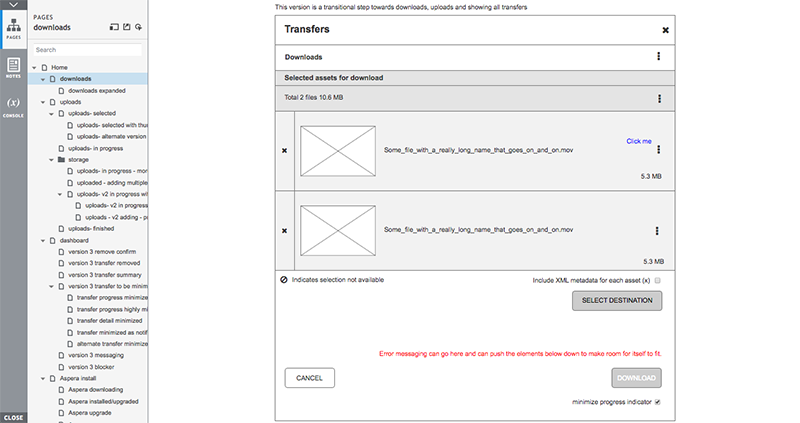Click the pages Search field
The image size is (800, 423).
coord(86,49)
